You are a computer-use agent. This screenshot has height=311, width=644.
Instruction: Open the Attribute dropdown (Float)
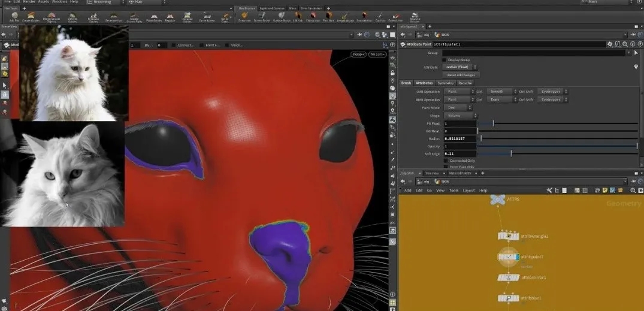461,67
